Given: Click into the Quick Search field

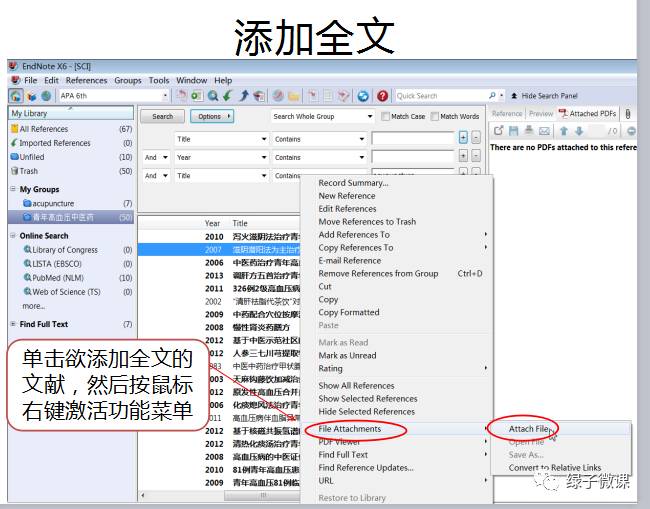Looking at the screenshot, I should (441, 96).
